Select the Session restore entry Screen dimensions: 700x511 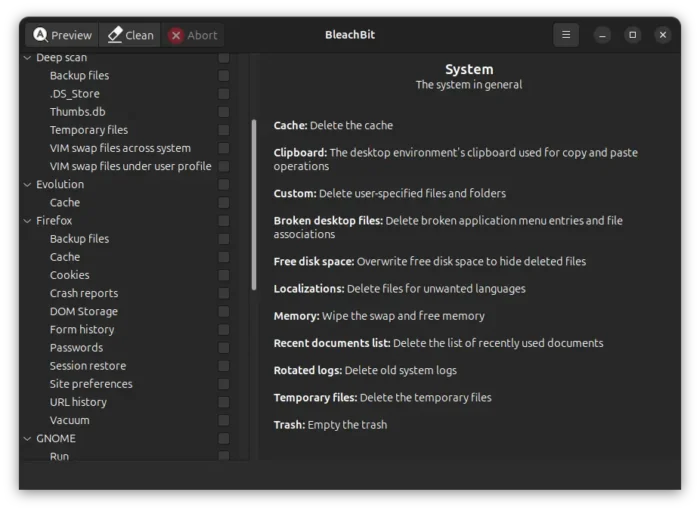pyautogui.click(x=88, y=366)
